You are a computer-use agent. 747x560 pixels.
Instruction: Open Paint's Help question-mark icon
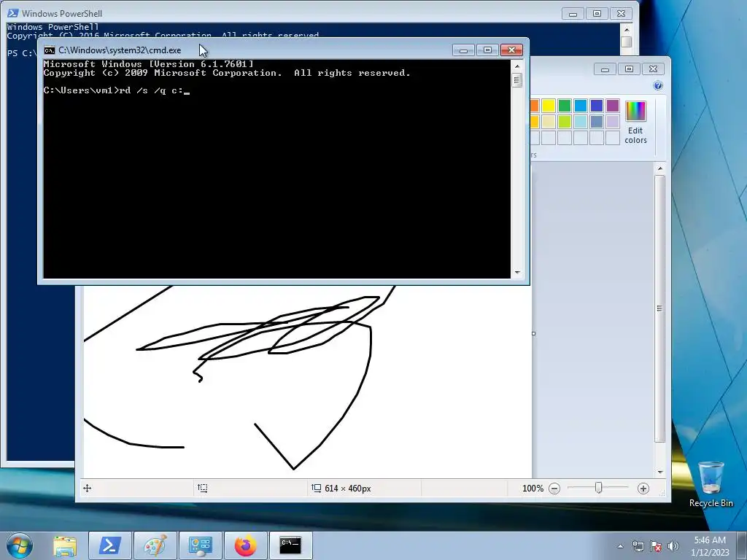[658, 86]
